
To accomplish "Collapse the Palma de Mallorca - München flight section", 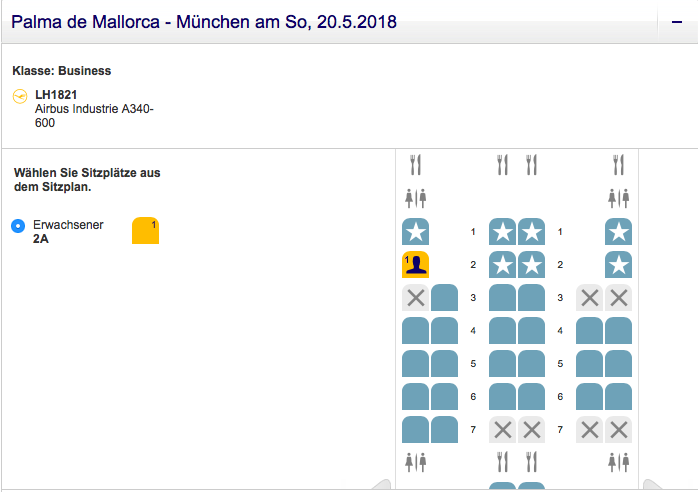I will pyautogui.click(x=676, y=21).
